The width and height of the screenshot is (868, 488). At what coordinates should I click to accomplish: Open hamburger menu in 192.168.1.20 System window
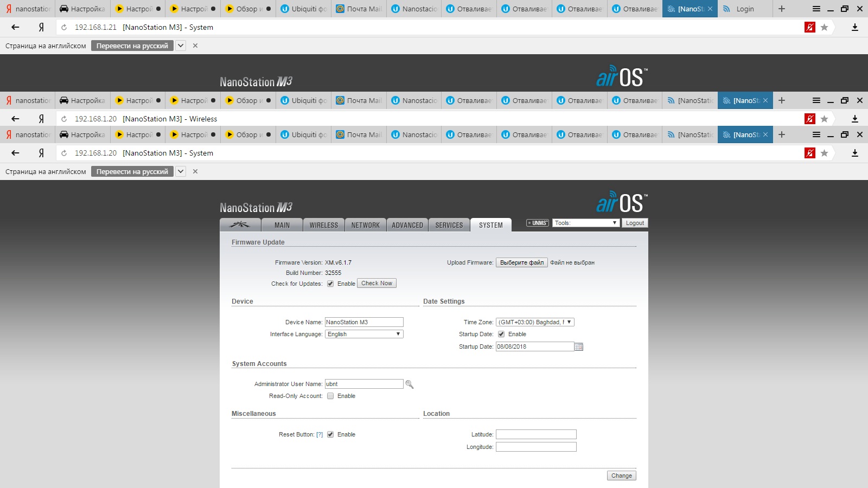tap(816, 134)
